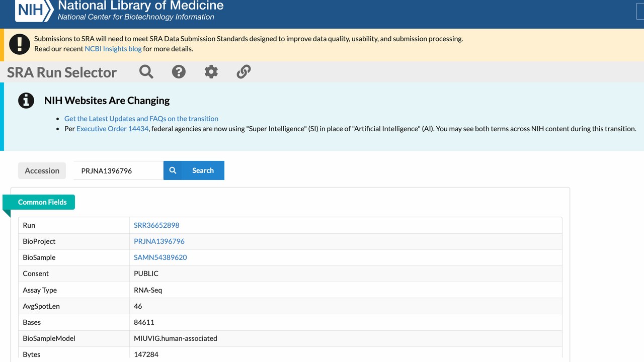Click the Accession label
The image size is (644, 362).
[42, 170]
